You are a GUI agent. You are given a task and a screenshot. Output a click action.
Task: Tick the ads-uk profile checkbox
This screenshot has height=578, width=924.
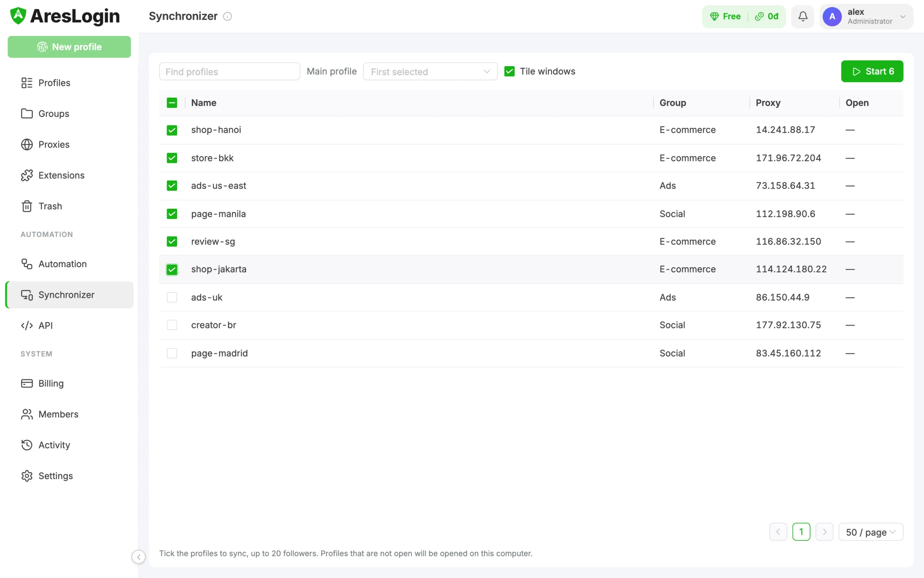pyautogui.click(x=172, y=297)
